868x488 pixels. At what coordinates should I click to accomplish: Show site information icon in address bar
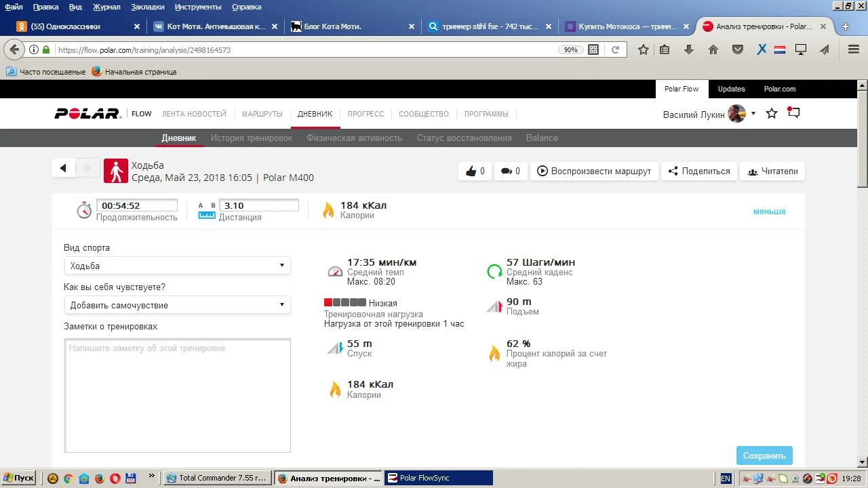(x=33, y=49)
